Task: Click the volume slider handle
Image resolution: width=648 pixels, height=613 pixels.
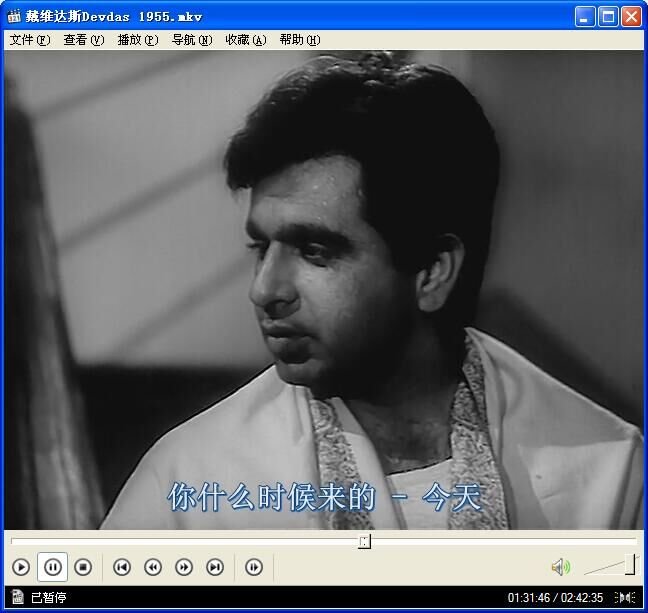Action: [x=630, y=565]
